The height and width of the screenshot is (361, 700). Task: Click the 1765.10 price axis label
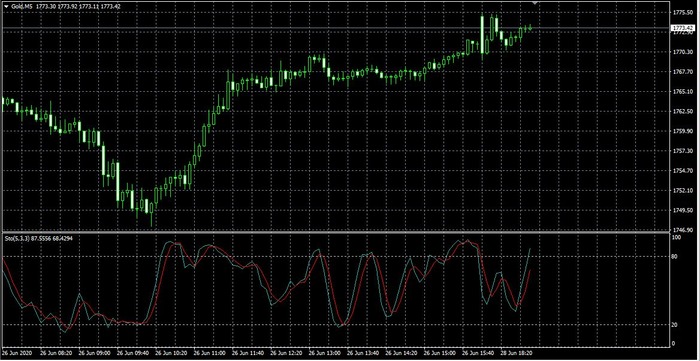pos(683,92)
